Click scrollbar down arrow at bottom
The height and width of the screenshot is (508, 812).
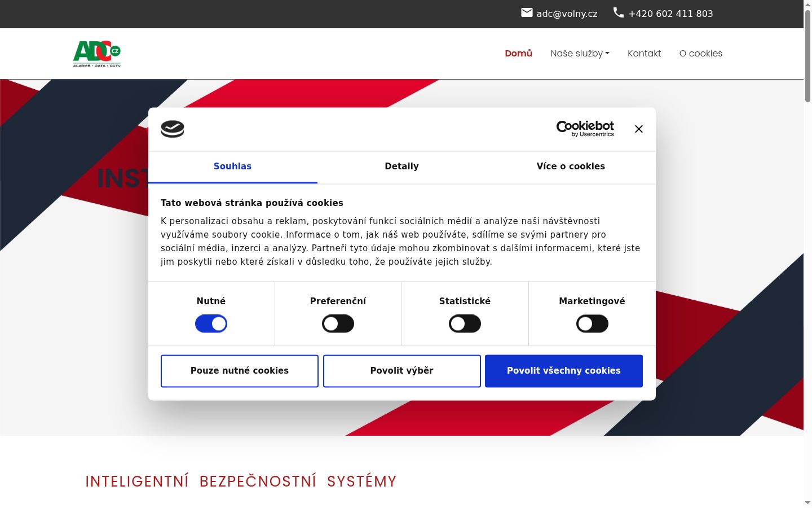(807, 503)
